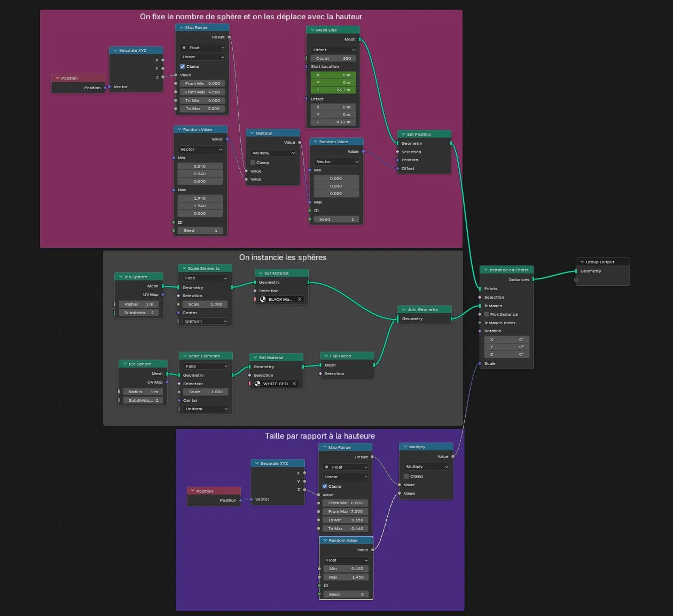Image resolution: width=673 pixels, height=616 pixels.
Task: Select frame title "Taille par rapport à la hauteur"
Action: (x=320, y=436)
